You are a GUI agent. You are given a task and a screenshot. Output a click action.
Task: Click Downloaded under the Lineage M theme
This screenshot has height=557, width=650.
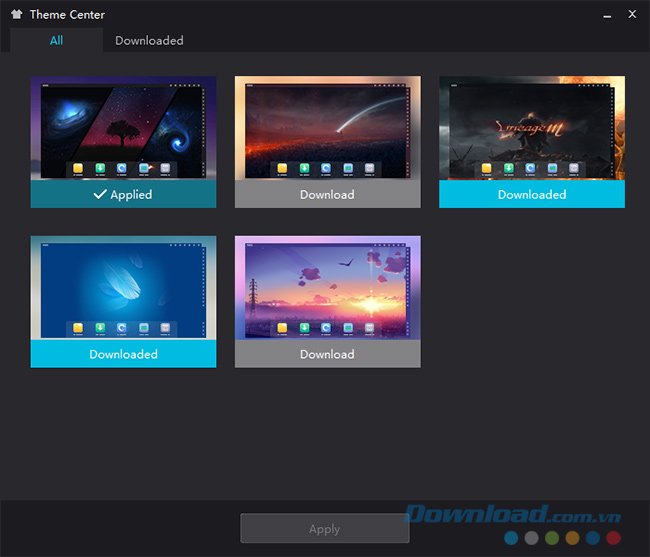pyautogui.click(x=532, y=194)
